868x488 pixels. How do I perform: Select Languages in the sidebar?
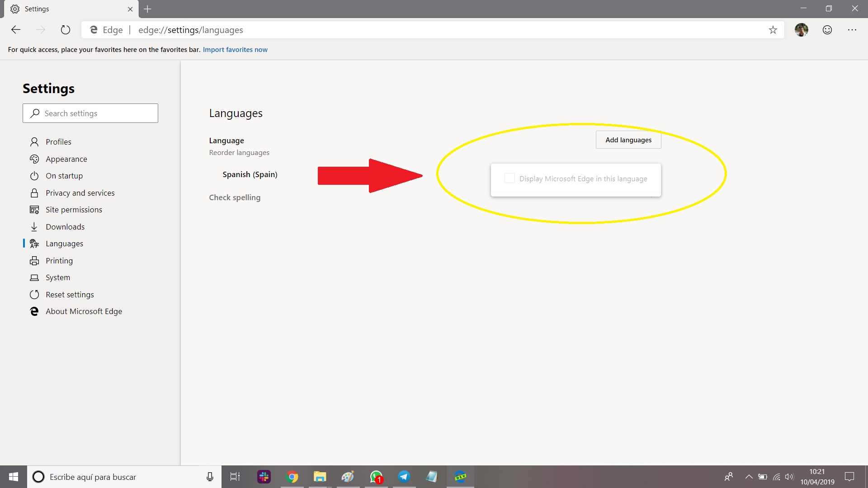point(64,244)
